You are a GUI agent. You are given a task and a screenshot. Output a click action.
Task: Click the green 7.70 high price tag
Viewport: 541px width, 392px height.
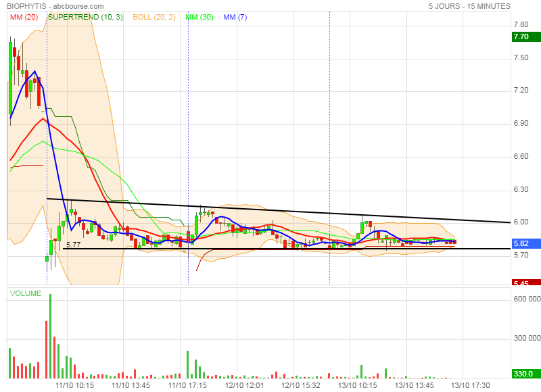[526, 36]
